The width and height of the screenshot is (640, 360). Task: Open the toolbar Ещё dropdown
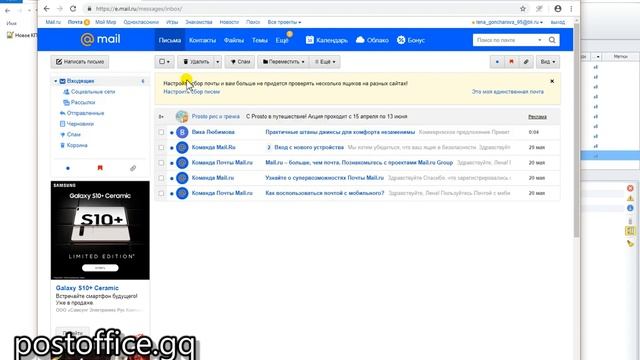pos(325,62)
